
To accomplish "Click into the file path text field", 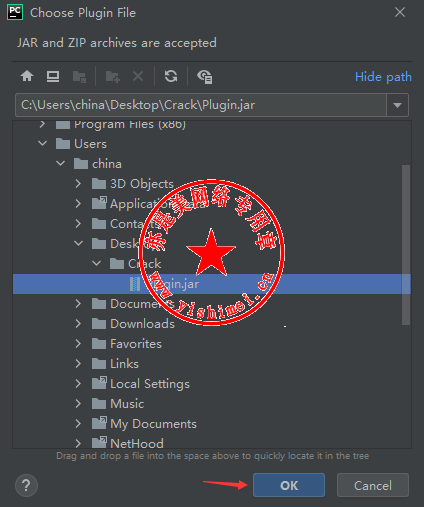I will click(x=201, y=105).
